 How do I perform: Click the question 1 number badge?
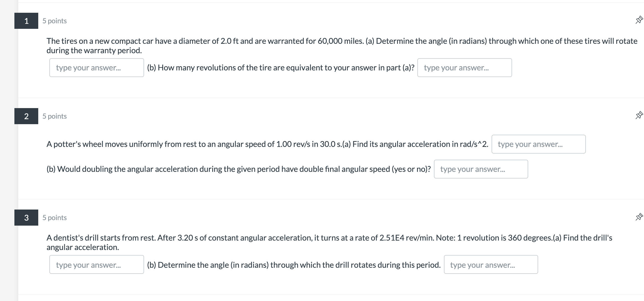(x=26, y=21)
